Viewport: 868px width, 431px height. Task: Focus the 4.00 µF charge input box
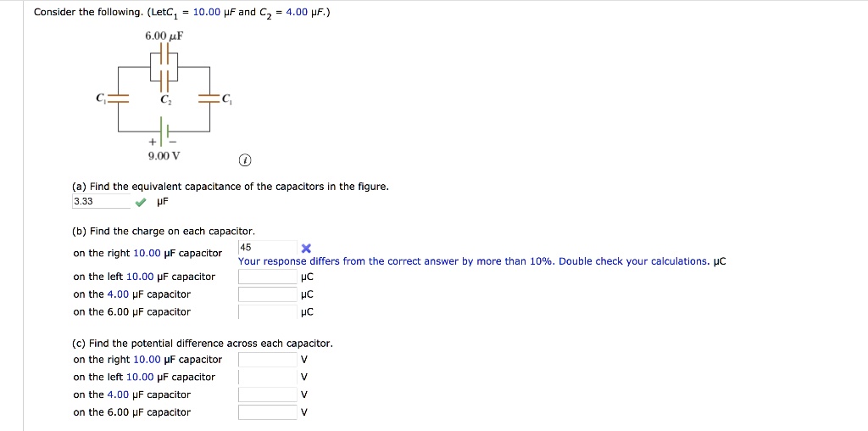pyautogui.click(x=266, y=294)
